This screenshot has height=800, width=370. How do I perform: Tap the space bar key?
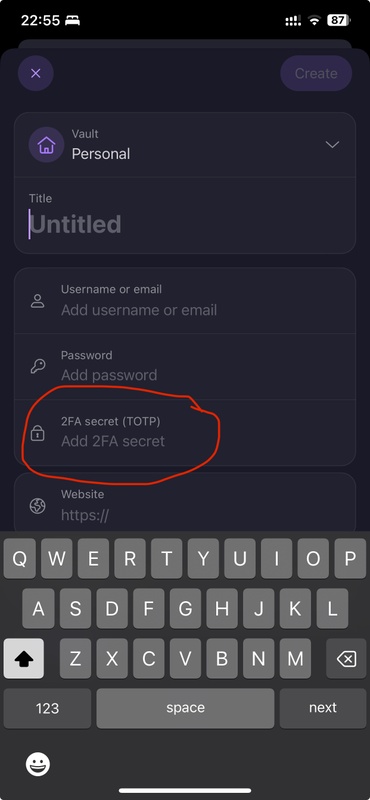[185, 708]
